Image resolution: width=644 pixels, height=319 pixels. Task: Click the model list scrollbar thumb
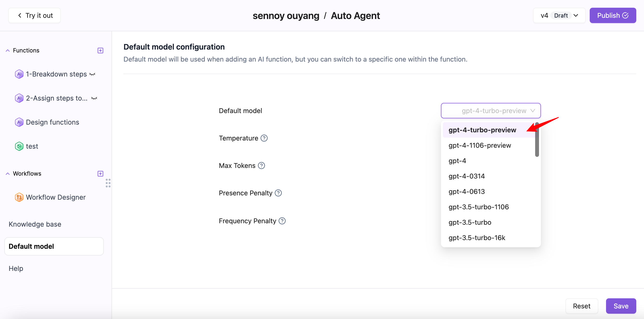tap(537, 140)
